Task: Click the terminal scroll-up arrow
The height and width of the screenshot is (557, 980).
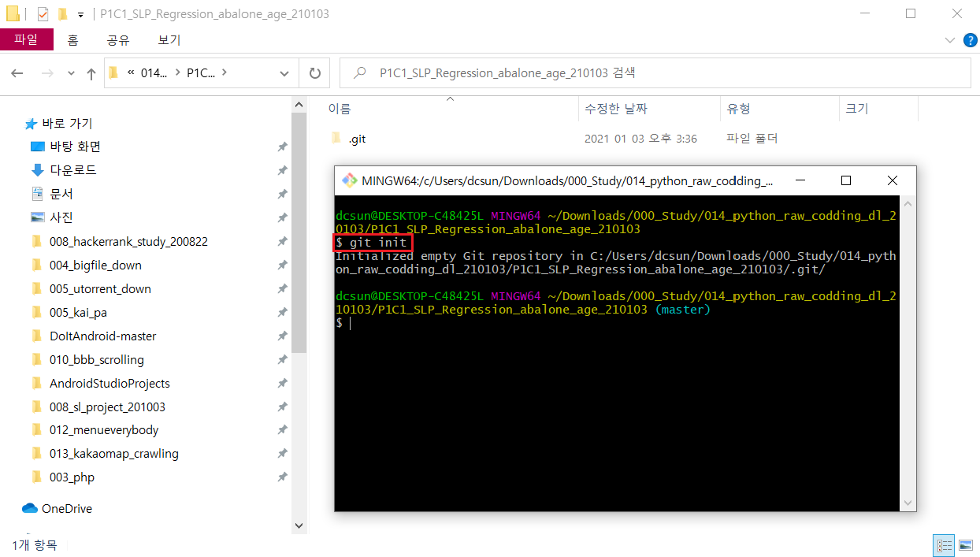Action: coord(908,203)
